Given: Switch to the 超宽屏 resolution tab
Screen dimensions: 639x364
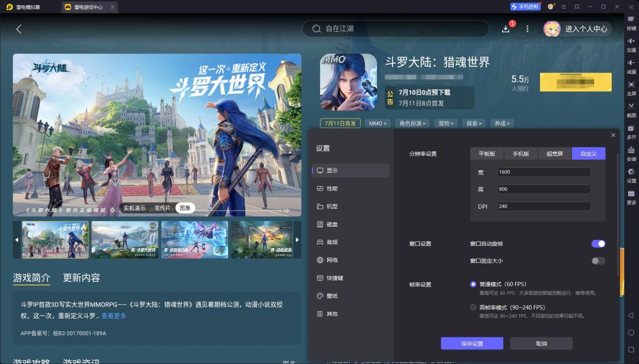Looking at the screenshot, I should (x=555, y=154).
